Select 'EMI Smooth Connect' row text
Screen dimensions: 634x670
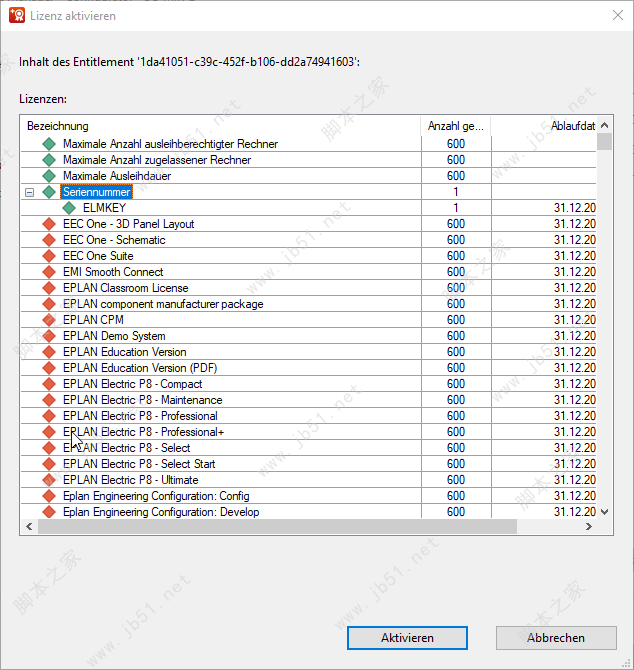[x=113, y=272]
